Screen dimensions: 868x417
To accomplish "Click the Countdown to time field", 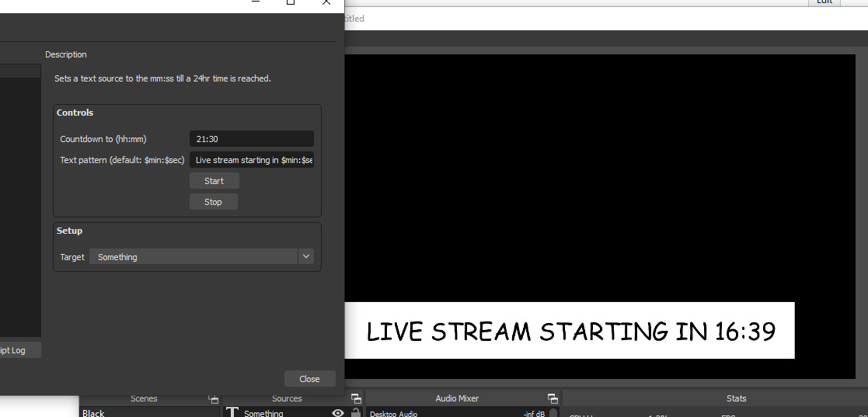I will [x=252, y=139].
